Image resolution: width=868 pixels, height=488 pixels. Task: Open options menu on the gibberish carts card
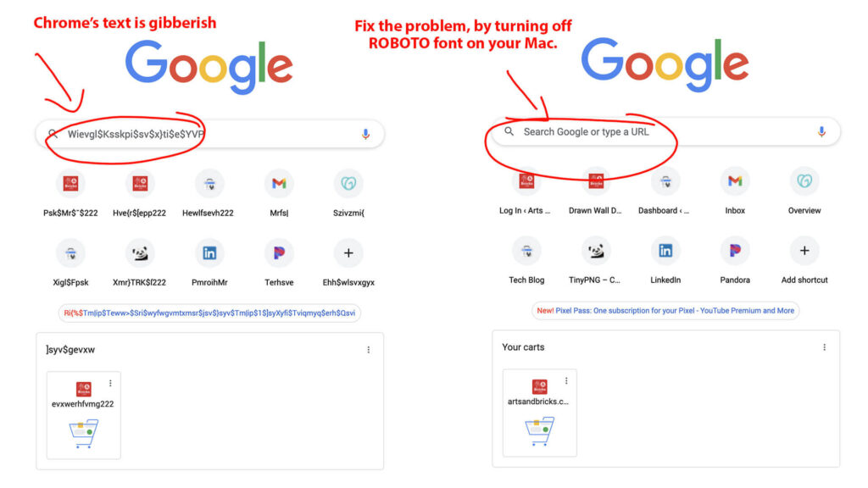[369, 349]
